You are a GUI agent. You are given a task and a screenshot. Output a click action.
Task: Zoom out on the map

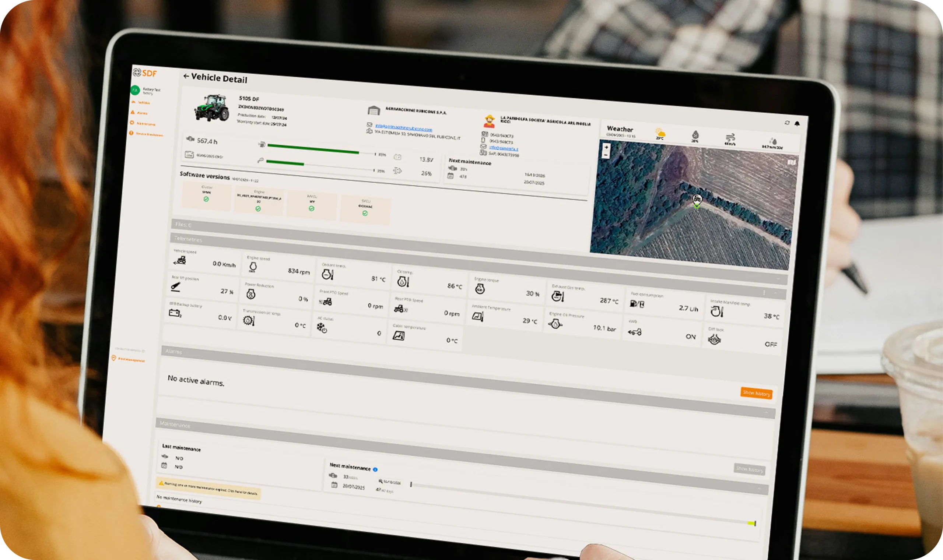coord(606,155)
